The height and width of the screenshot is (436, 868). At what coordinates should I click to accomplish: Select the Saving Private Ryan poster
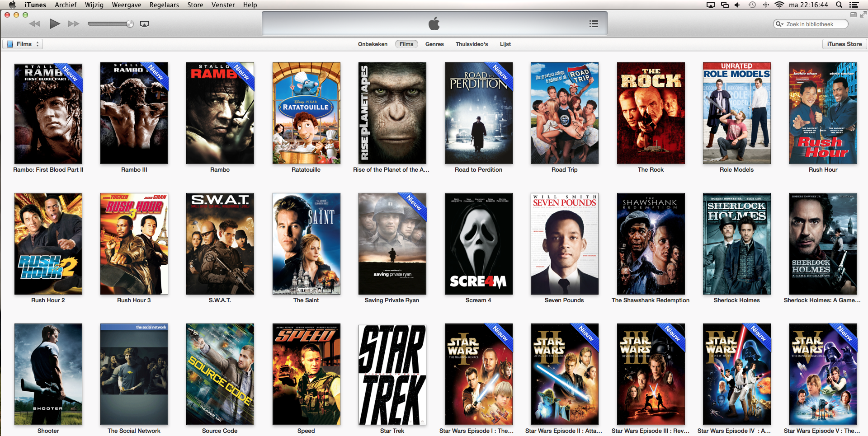tap(392, 244)
